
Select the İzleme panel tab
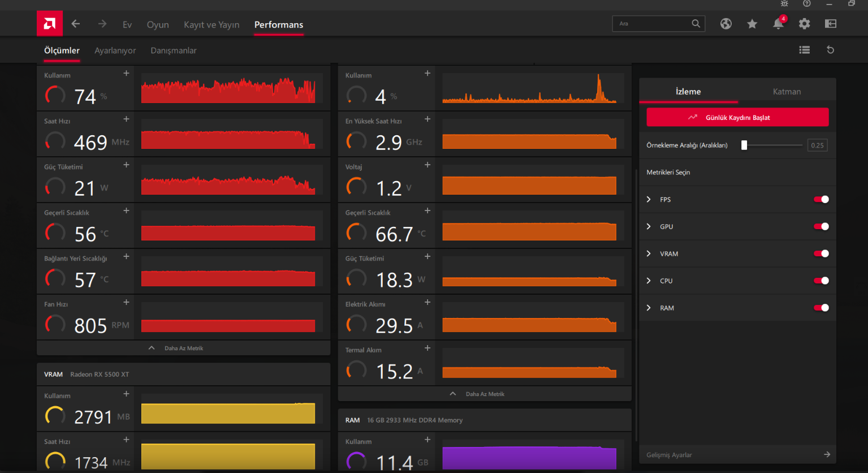688,91
